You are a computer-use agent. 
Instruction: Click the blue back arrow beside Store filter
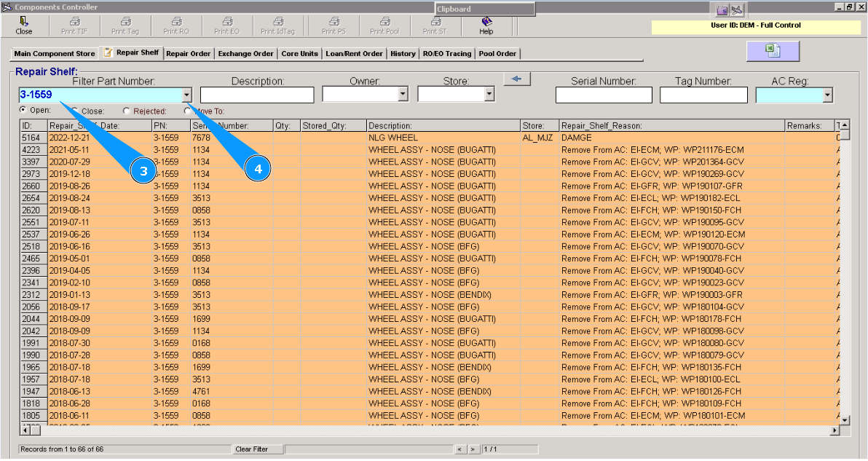517,79
